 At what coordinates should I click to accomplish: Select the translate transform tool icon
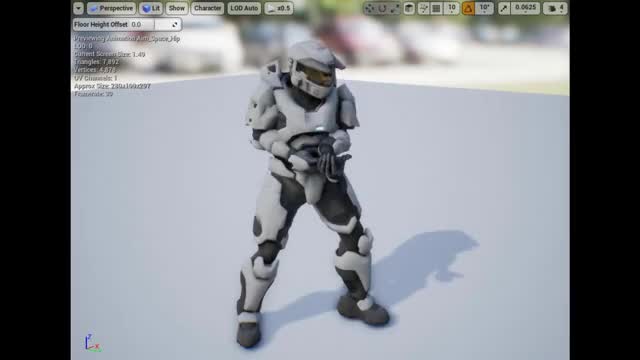[369, 9]
